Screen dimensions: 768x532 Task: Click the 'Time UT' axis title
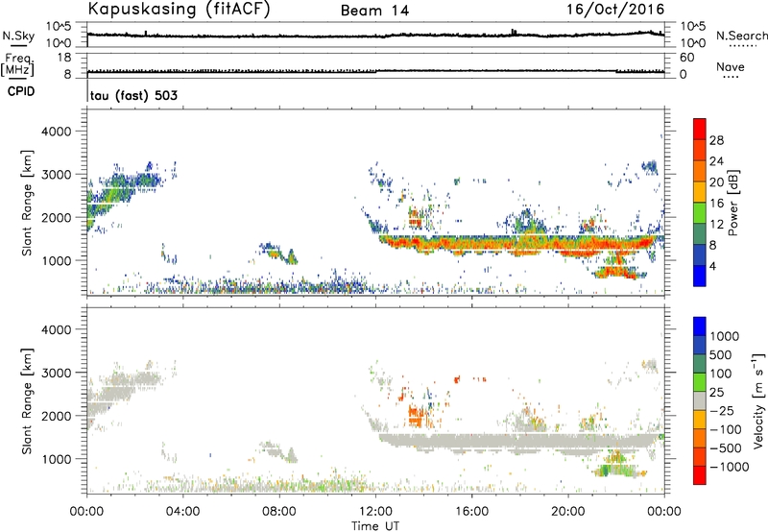[375, 526]
